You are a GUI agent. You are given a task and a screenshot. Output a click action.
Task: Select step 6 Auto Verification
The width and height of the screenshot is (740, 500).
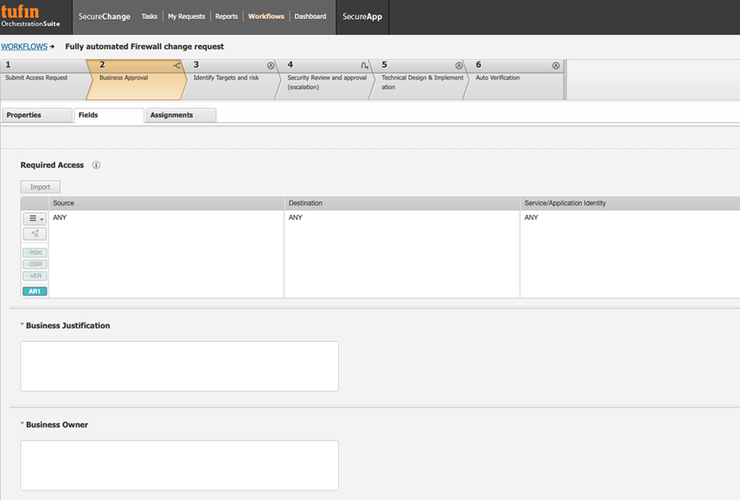click(x=514, y=79)
